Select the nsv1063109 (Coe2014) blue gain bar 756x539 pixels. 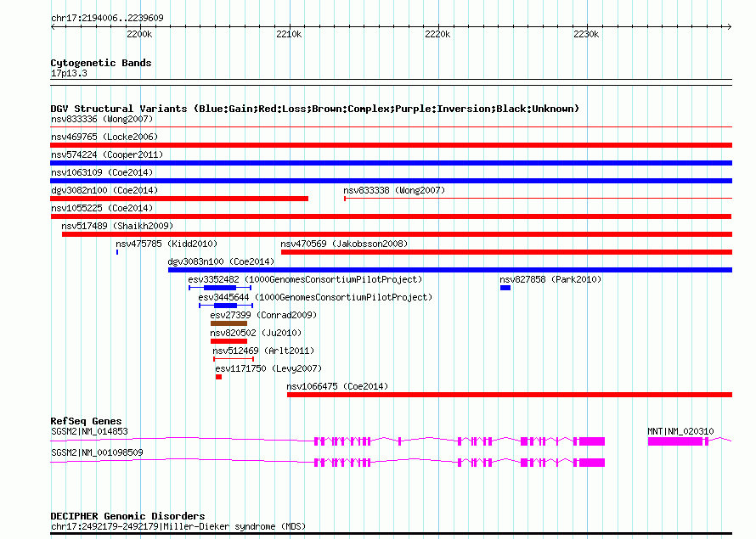(391, 181)
